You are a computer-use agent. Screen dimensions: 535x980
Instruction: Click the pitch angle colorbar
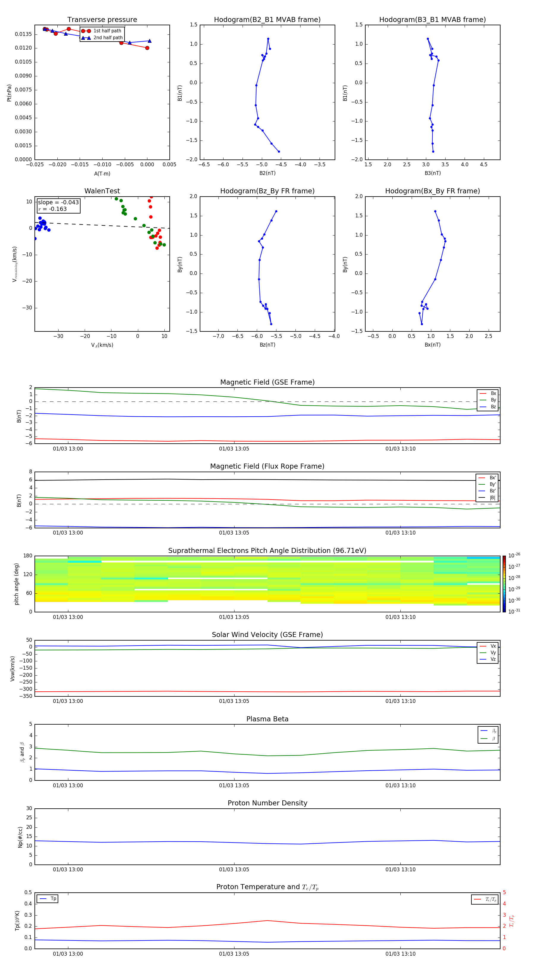(x=504, y=584)
